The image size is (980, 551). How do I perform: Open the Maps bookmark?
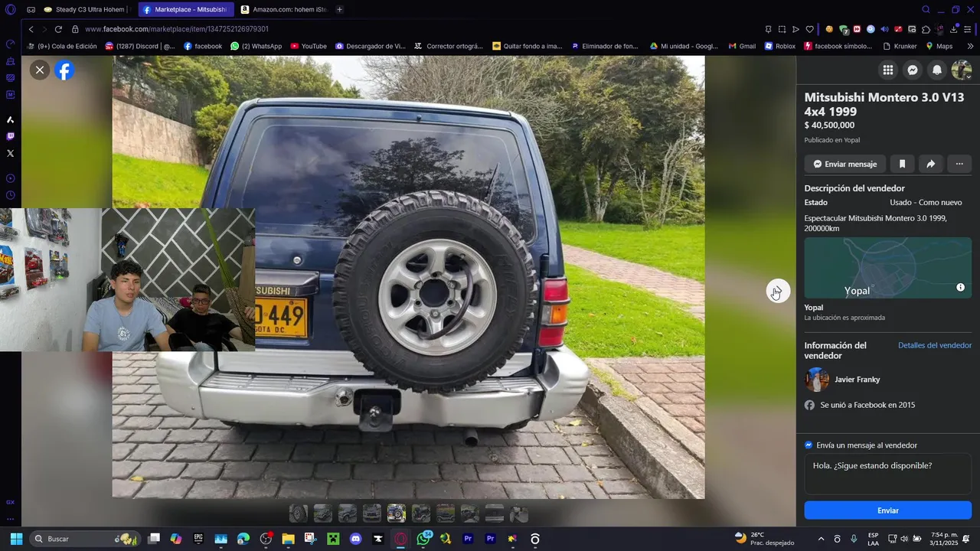[x=939, y=46]
